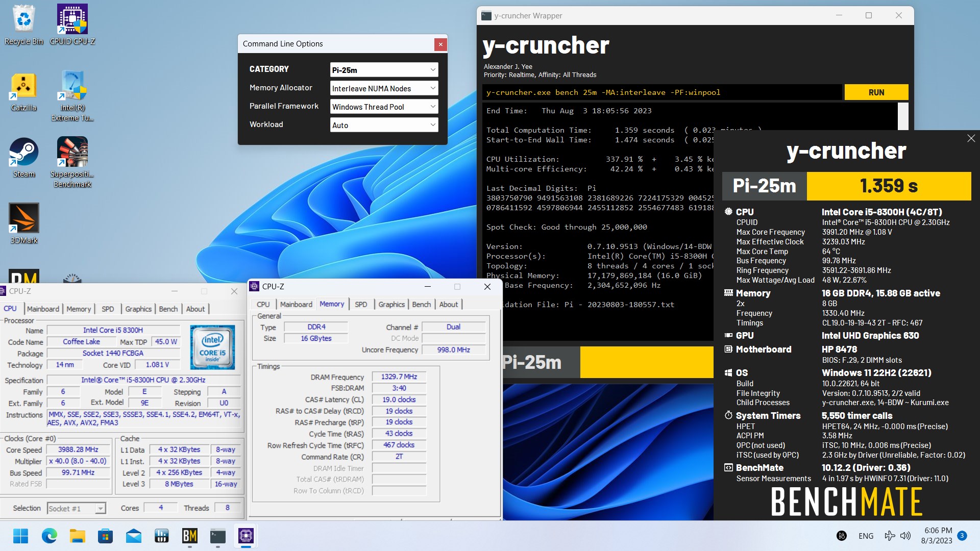980x551 pixels.
Task: Open the Steam desktop shortcut
Action: pos(23,158)
